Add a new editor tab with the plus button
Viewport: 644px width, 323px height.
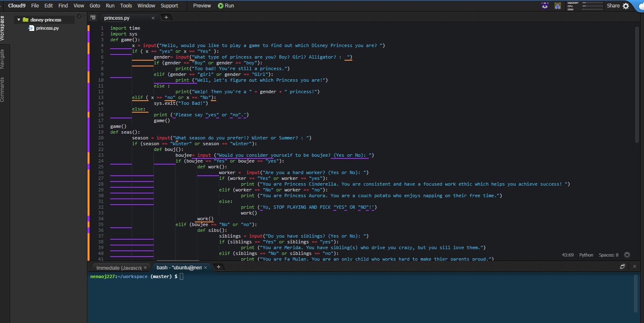pyautogui.click(x=166, y=17)
